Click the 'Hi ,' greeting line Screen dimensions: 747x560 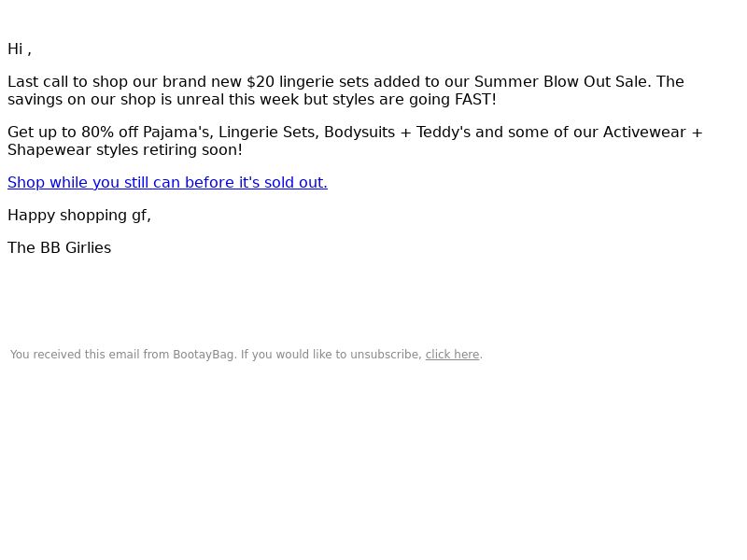(x=20, y=49)
